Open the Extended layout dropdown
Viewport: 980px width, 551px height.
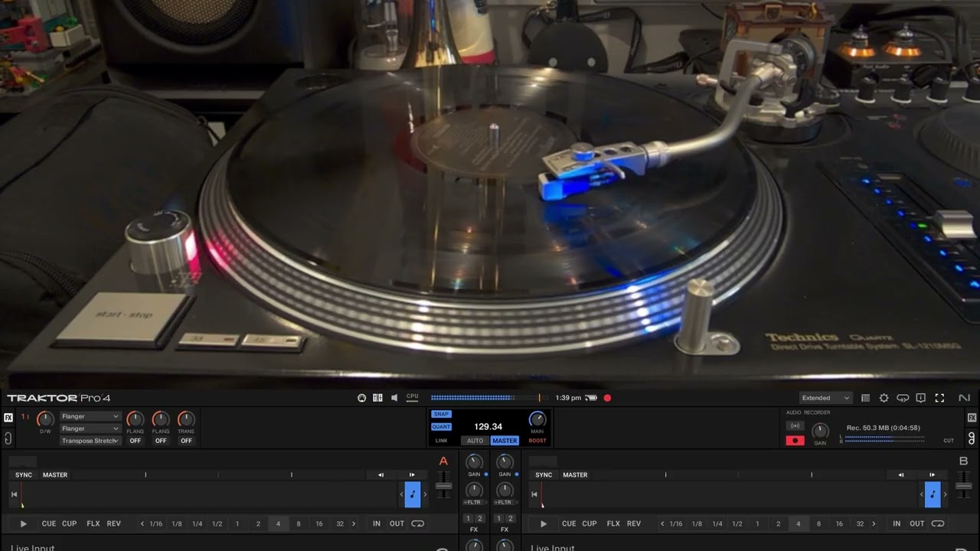[825, 398]
